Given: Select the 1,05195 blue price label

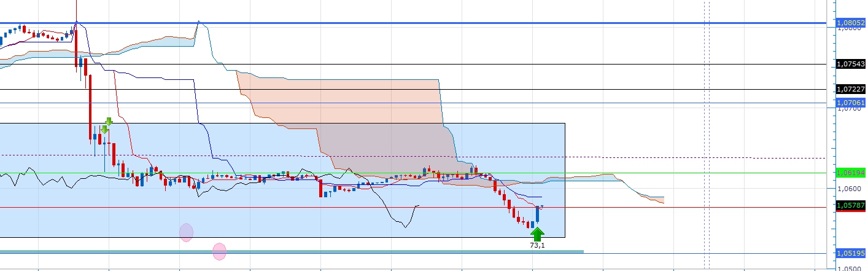Looking at the screenshot, I should (850, 253).
